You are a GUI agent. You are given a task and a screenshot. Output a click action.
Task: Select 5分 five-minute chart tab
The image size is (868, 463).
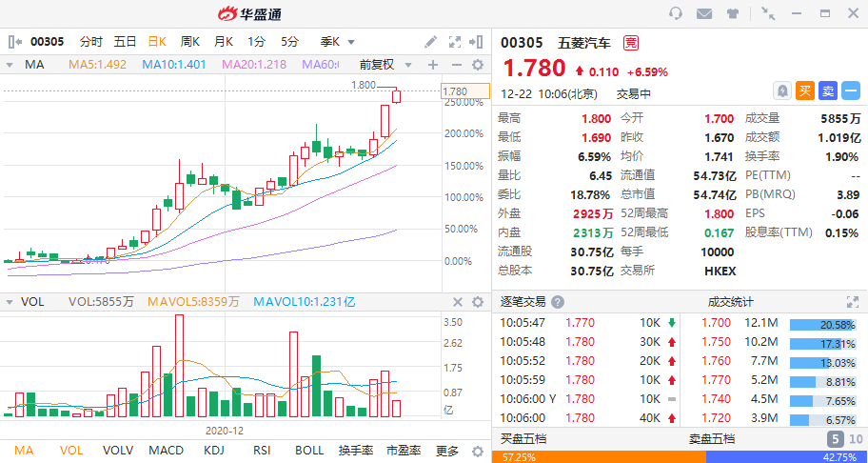pos(289,42)
